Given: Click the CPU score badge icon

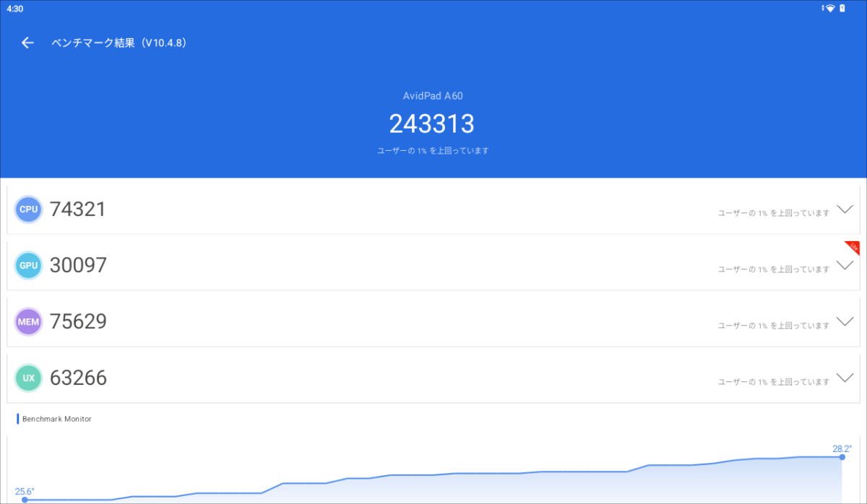Looking at the screenshot, I should pos(29,209).
